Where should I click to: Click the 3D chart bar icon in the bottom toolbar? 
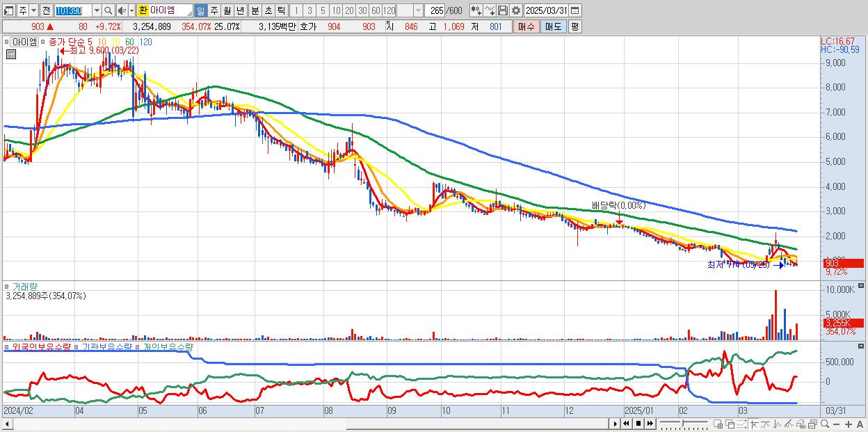pyautogui.click(x=801, y=424)
